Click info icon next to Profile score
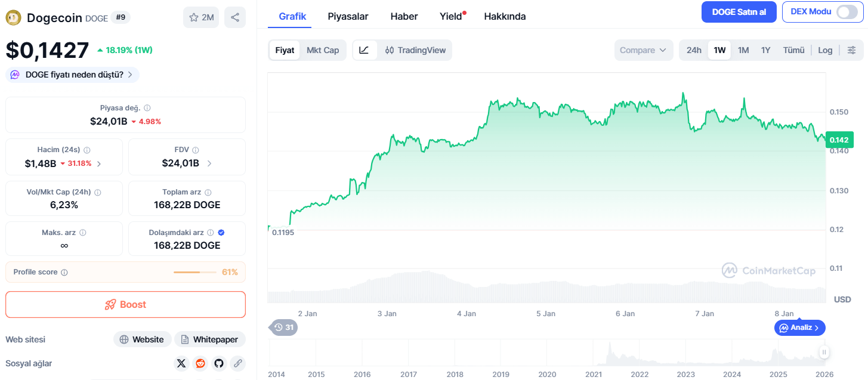 pos(64,272)
